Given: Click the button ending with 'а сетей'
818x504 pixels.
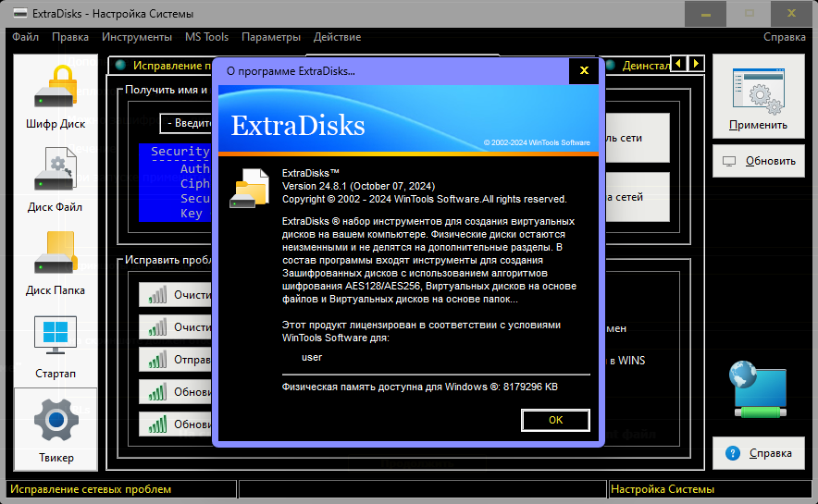Looking at the screenshot, I should (637, 197).
